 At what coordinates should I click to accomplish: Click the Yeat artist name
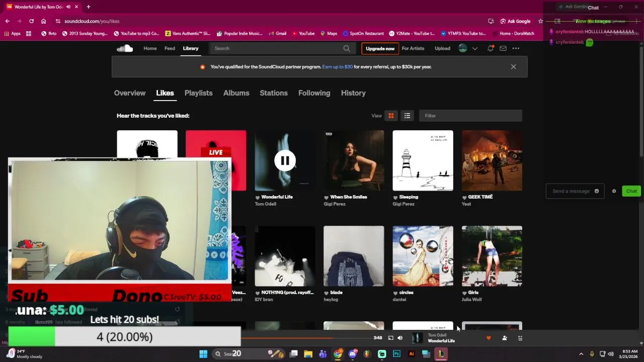(x=466, y=204)
